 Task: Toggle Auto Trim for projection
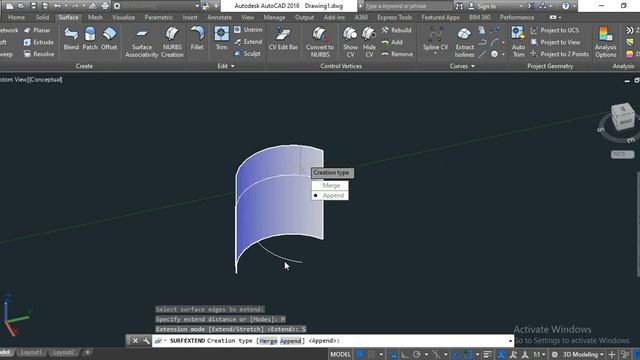(518, 42)
